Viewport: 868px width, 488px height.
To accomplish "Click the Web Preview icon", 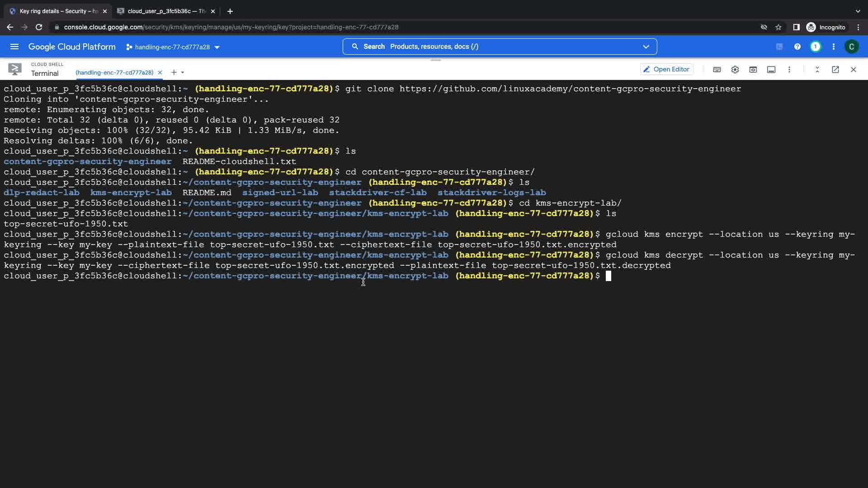I will (x=753, y=70).
